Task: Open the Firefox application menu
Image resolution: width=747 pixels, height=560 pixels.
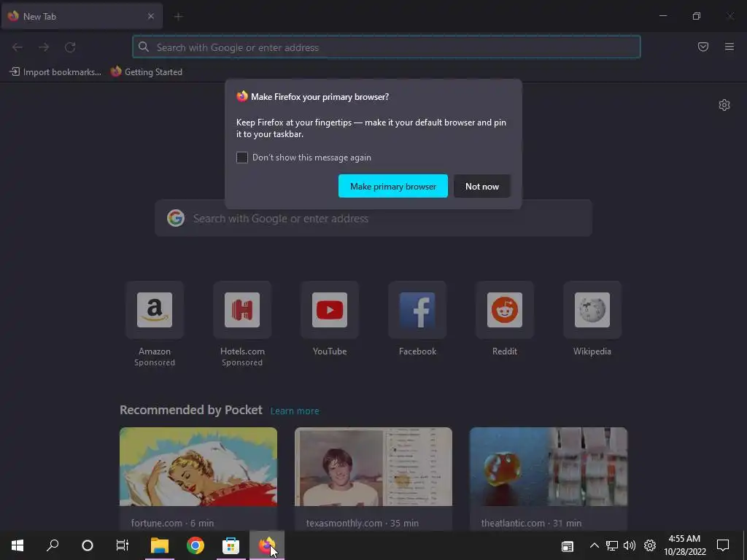Action: pos(729,47)
